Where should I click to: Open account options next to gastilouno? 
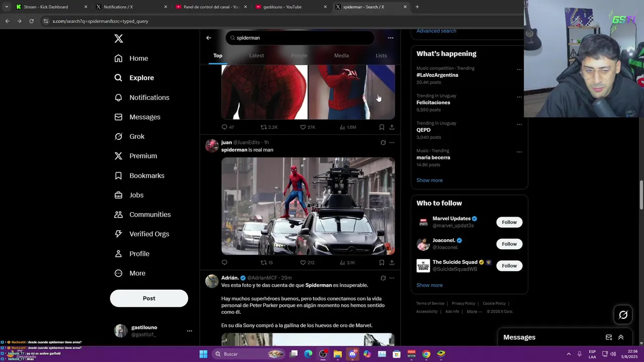189,331
